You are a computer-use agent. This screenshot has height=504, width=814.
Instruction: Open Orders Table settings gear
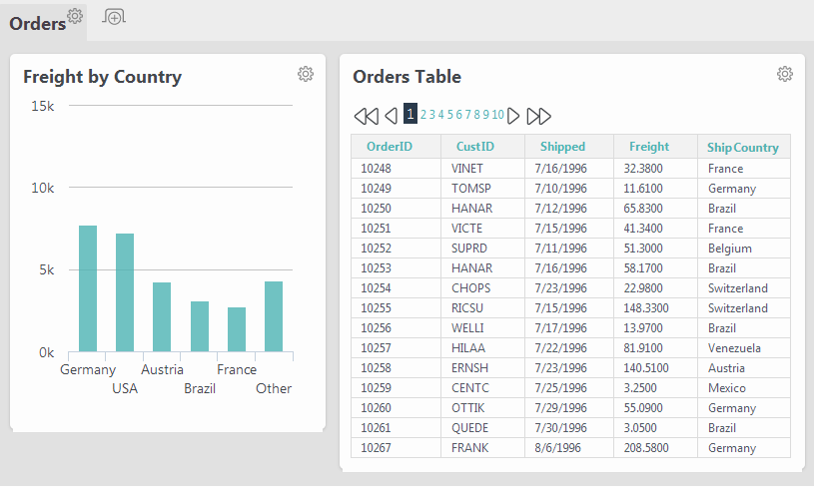click(x=784, y=74)
